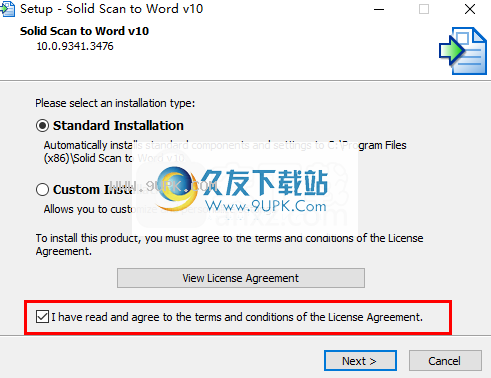491x378 pixels.
Task: Cancel the installation
Action: (x=445, y=361)
